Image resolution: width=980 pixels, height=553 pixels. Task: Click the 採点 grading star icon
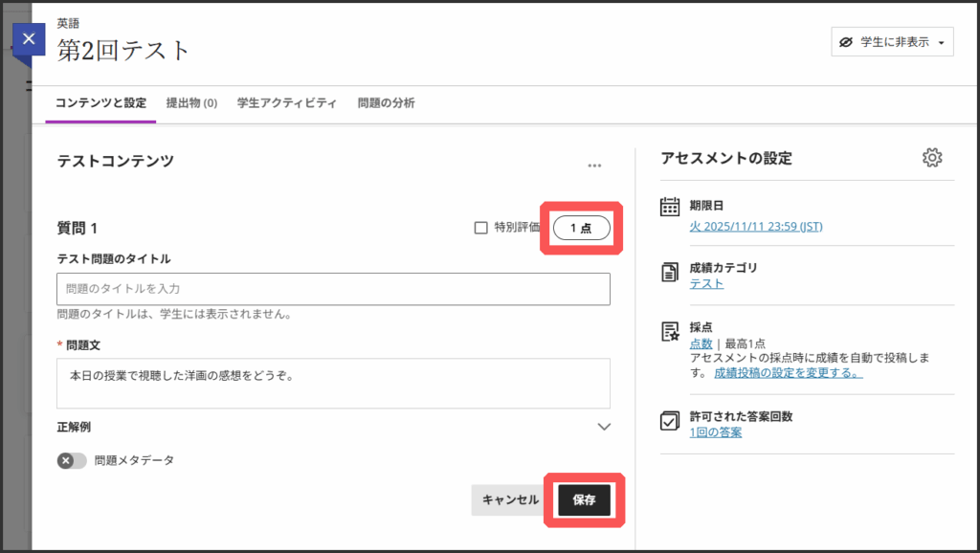[x=670, y=332]
